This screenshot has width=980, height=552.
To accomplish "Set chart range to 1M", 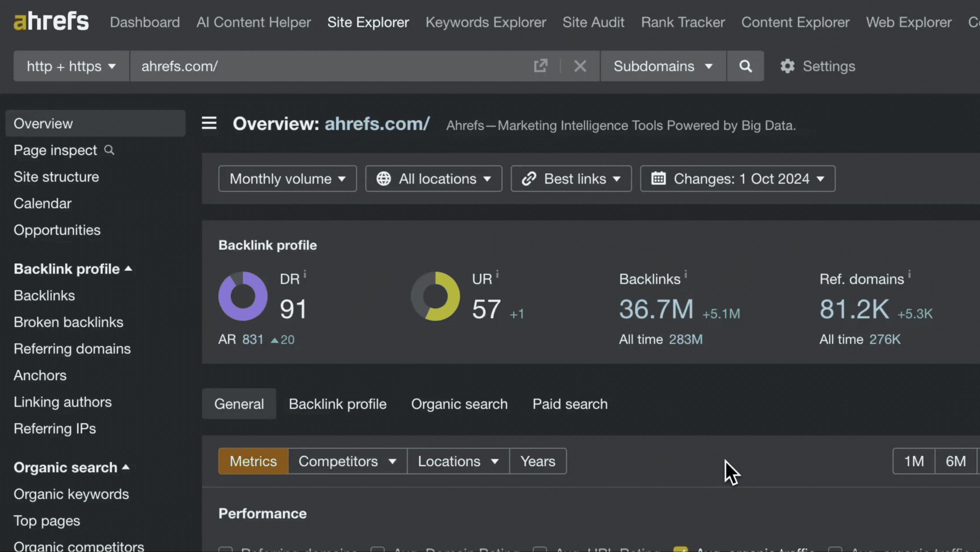I will coord(914,461).
